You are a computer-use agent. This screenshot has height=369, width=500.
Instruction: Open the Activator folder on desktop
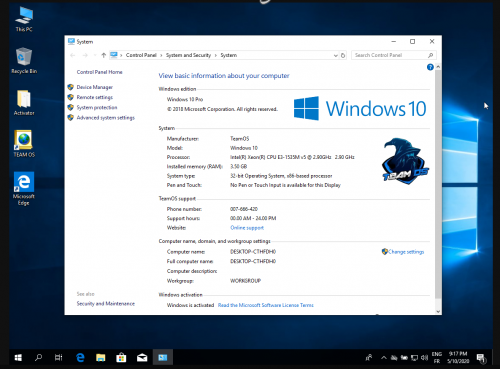point(24,103)
